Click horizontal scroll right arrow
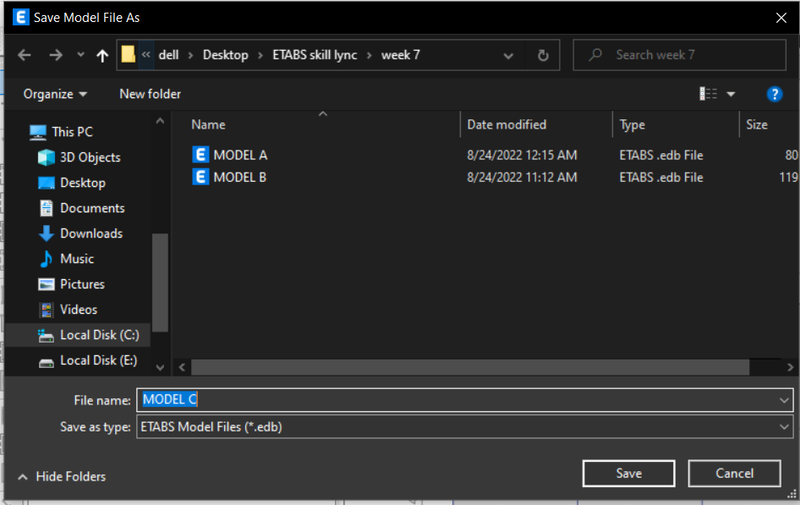Viewport: 800px width, 505px height. [790, 367]
